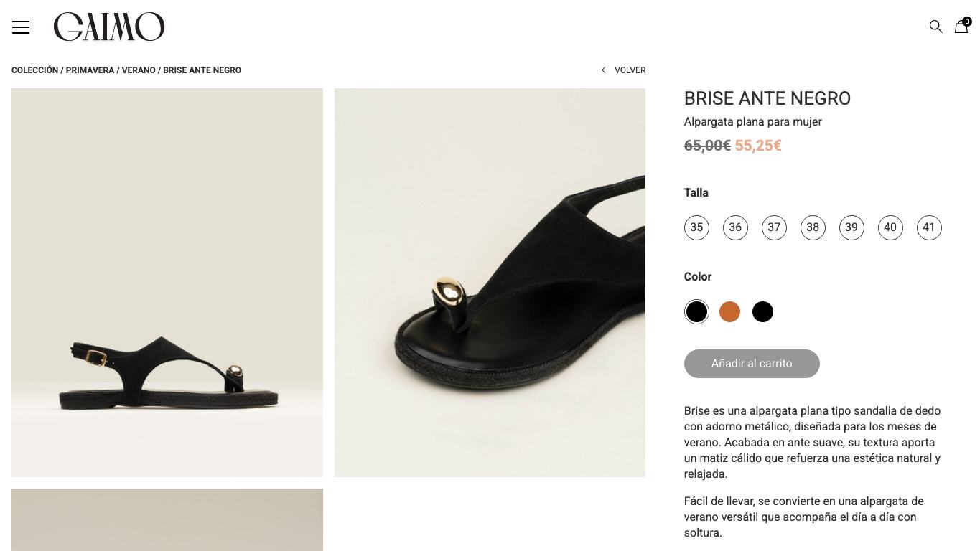The image size is (980, 551).
Task: Choose size 37
Action: click(774, 227)
